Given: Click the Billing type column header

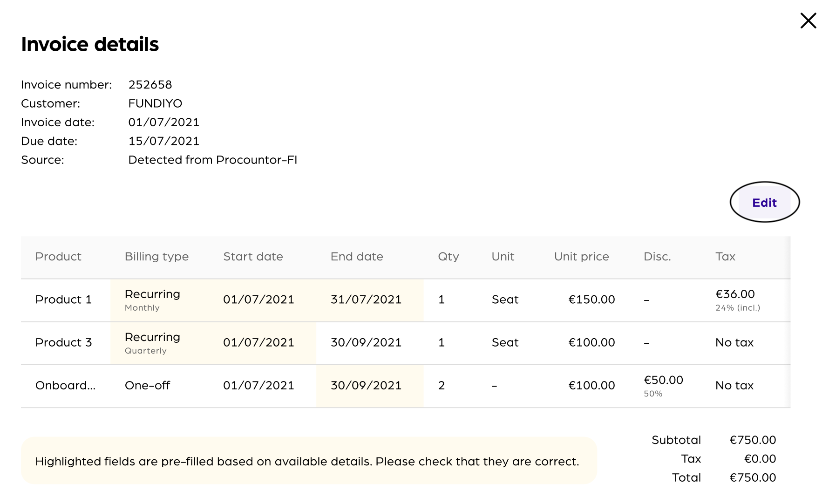Looking at the screenshot, I should 156,257.
